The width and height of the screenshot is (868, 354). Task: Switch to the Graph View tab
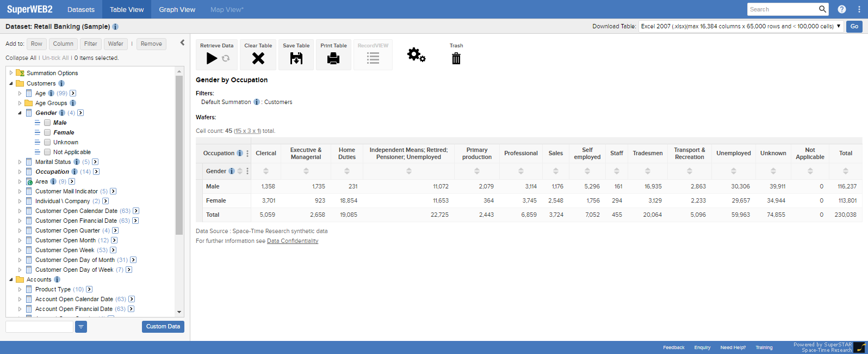(177, 9)
